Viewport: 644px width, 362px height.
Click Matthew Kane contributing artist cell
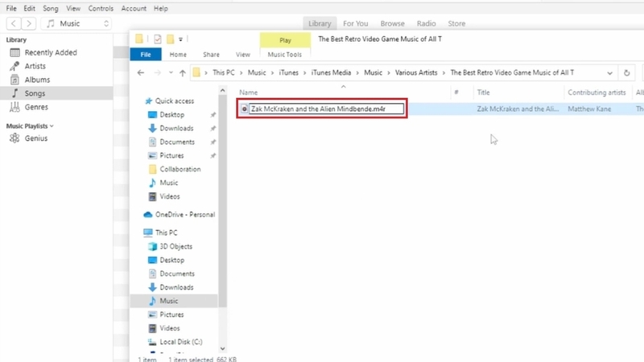tap(589, 109)
